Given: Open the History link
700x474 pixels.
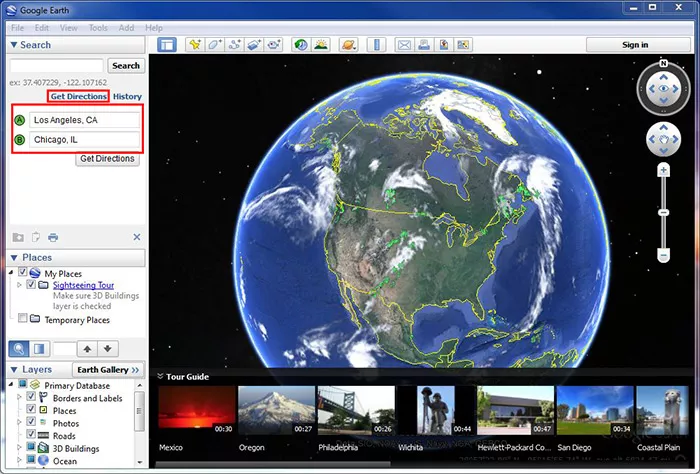Looking at the screenshot, I should pyautogui.click(x=127, y=96).
